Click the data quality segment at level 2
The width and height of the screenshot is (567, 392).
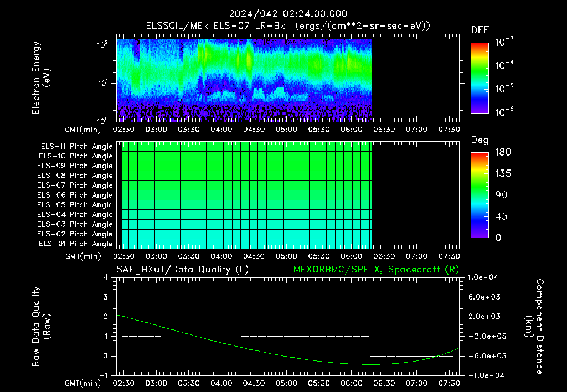click(200, 317)
